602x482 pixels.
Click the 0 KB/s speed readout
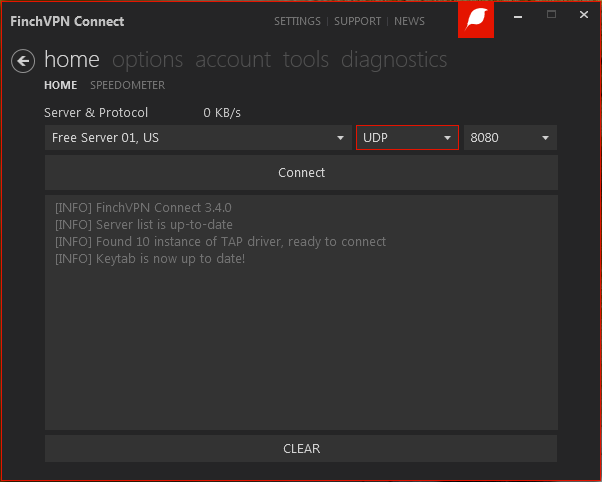(222, 113)
